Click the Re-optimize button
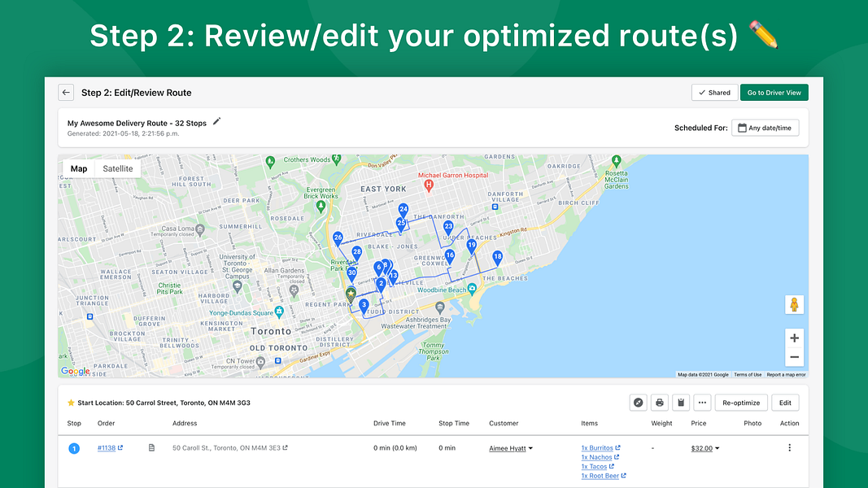Screen dimensions: 868x488 (x=740, y=403)
